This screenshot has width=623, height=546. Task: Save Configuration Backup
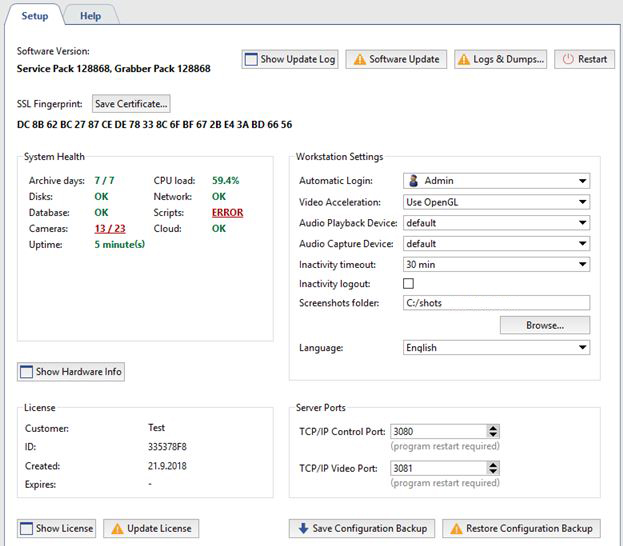(362, 528)
